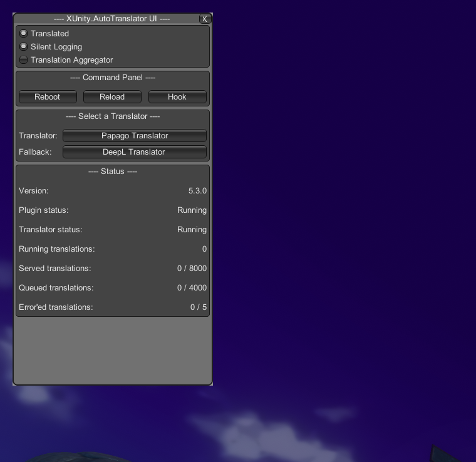476x462 pixels.
Task: Click the Reload command button
Action: [x=112, y=97]
